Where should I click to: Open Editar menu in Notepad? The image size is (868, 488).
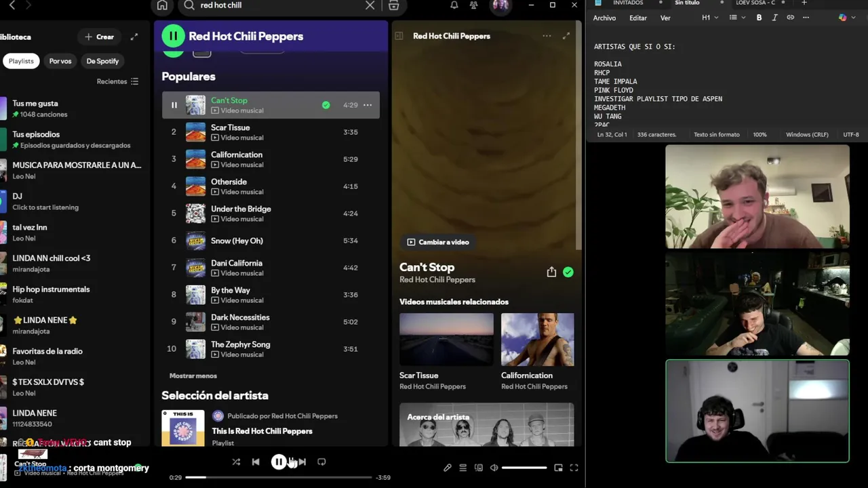(637, 18)
